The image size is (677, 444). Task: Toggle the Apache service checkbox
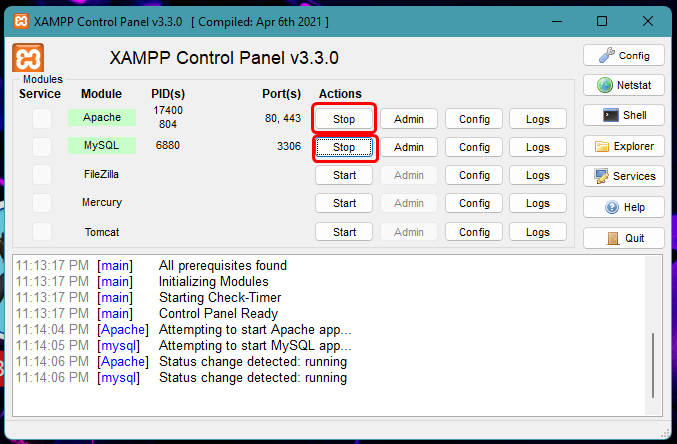pos(42,118)
